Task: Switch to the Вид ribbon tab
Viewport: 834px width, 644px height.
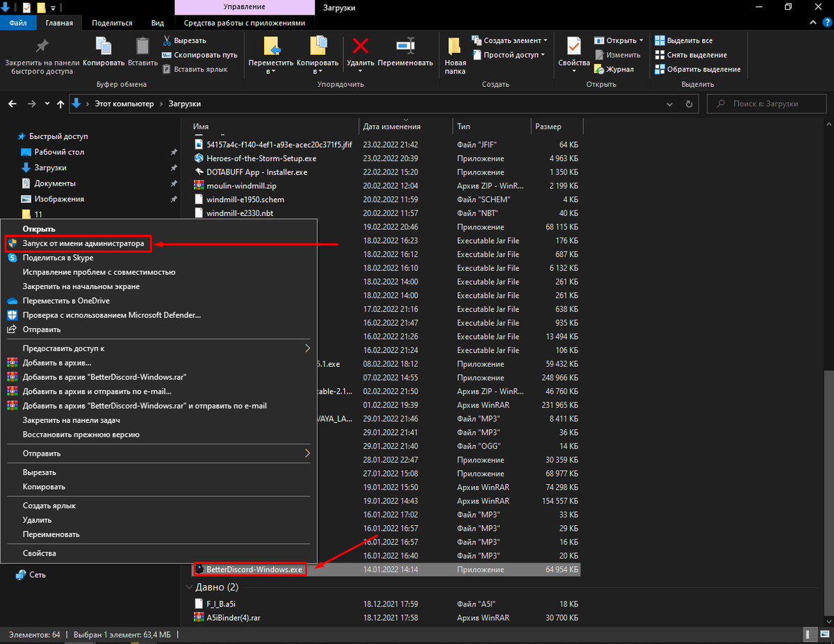Action: (x=158, y=23)
